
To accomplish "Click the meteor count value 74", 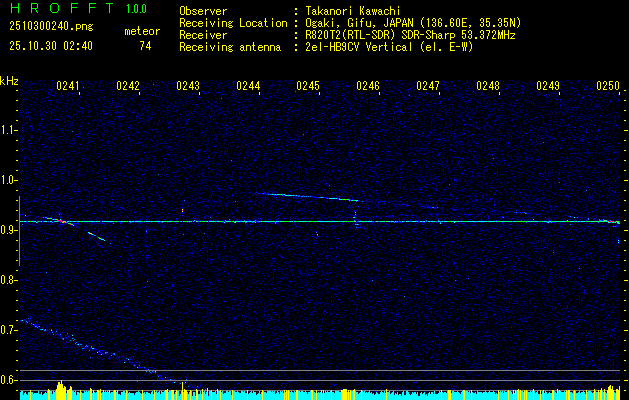I will pyautogui.click(x=145, y=46).
